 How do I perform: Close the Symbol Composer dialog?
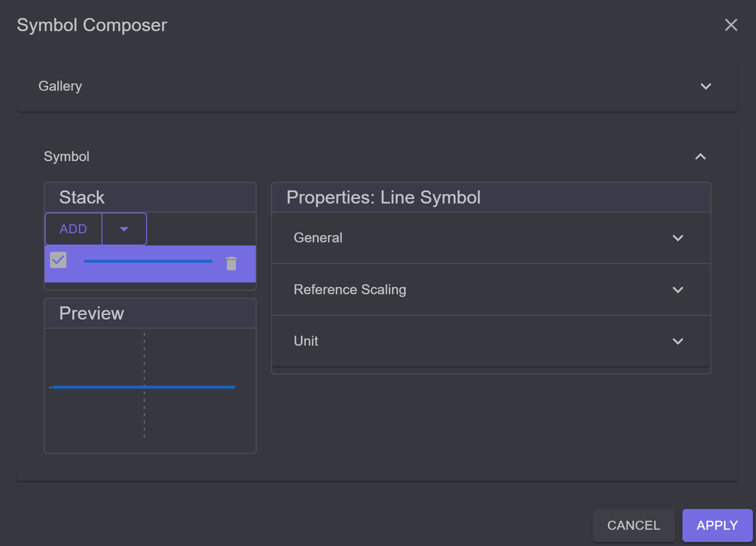coord(731,25)
